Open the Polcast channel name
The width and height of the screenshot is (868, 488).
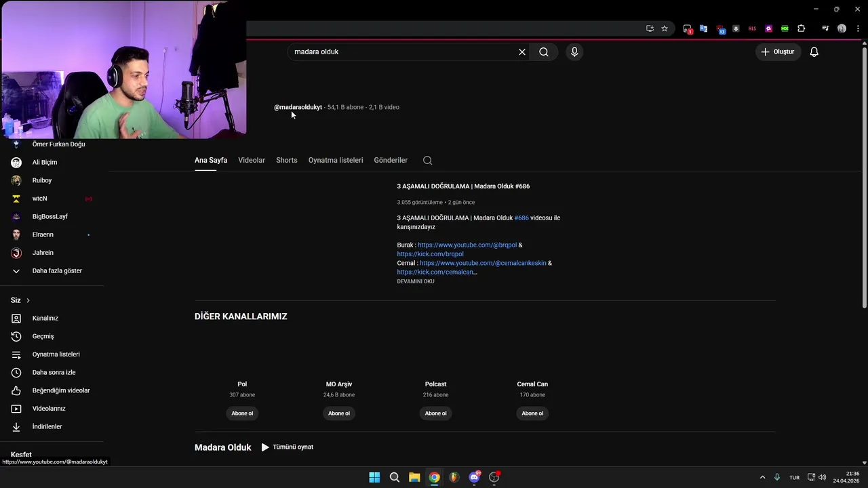pos(436,384)
